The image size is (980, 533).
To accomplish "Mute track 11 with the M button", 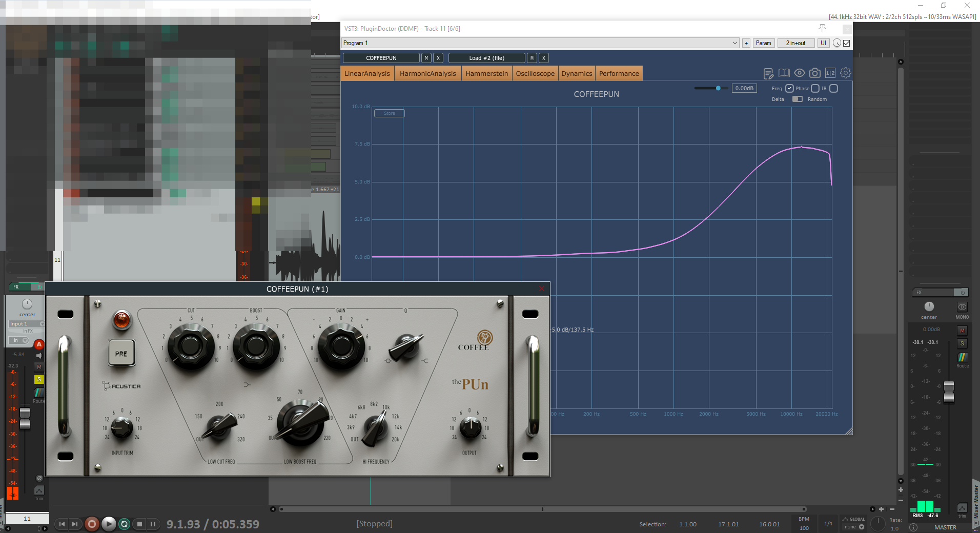I will coord(39,367).
